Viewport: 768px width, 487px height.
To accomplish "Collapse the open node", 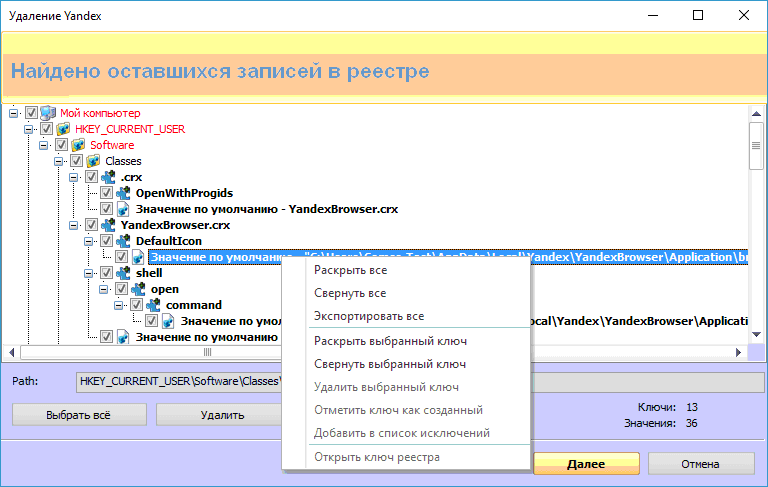I will (104, 289).
